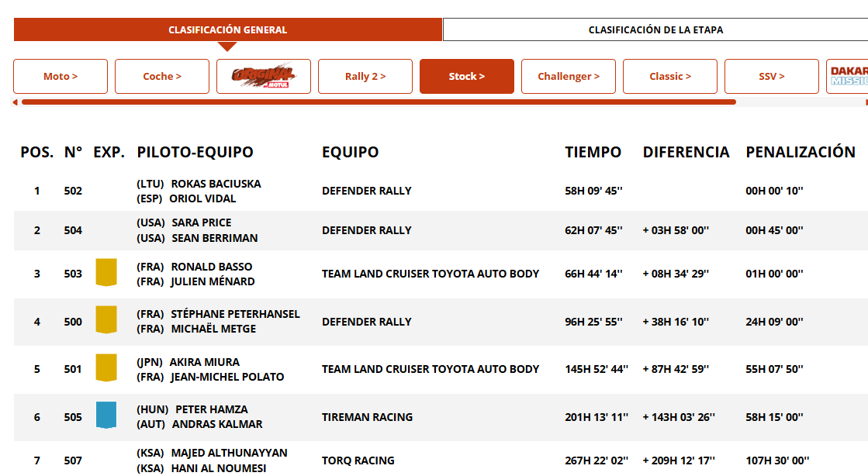Viewport: 868px width, 476px height.
Task: Select co-driver Michaël Metge
Action: pyautogui.click(x=213, y=329)
